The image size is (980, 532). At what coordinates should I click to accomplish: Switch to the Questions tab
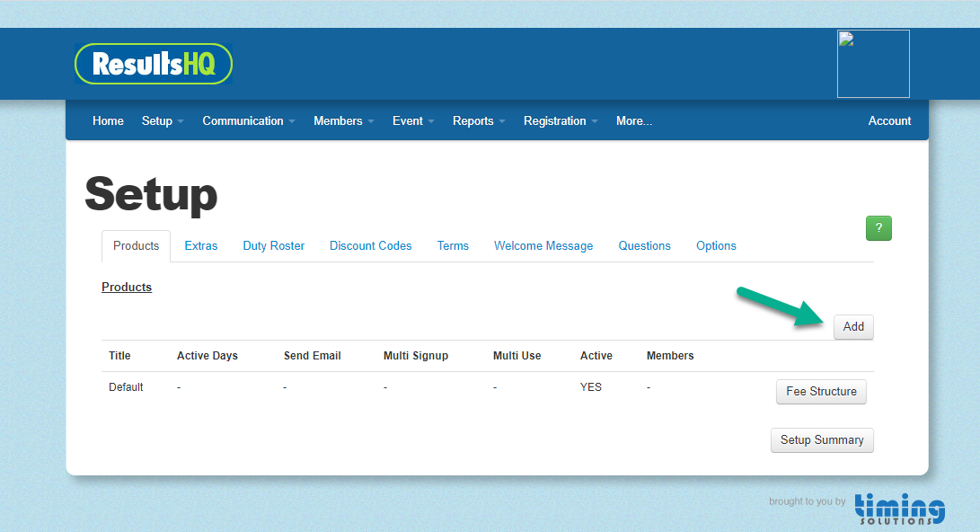[x=644, y=245]
